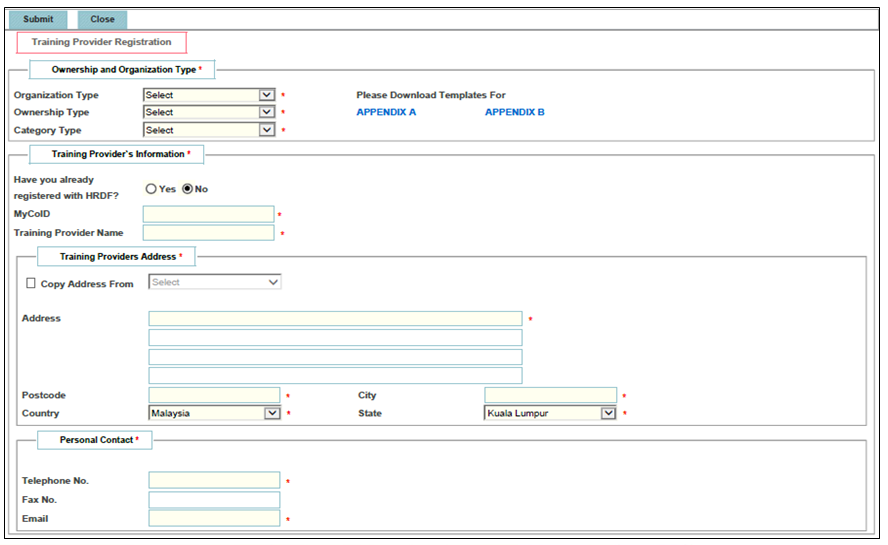Image resolution: width=888 pixels, height=545 pixels.
Task: Click the Training Provider Name field
Action: [x=208, y=233]
